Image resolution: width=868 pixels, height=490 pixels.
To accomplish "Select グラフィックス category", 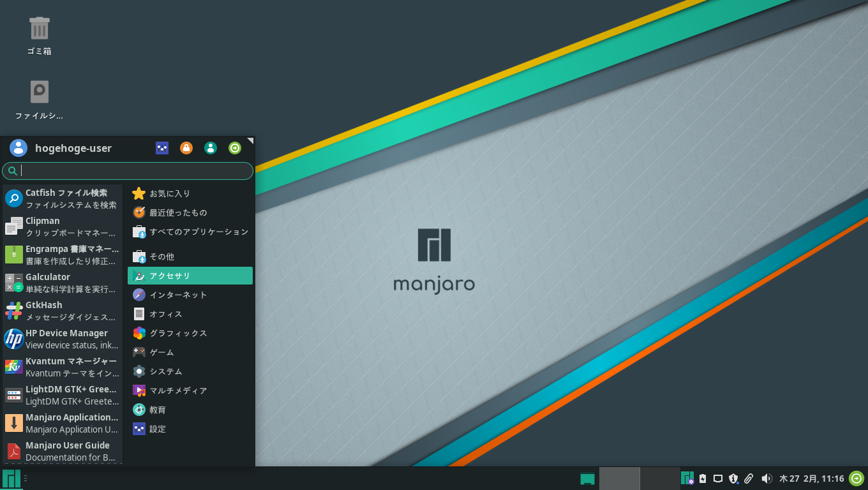I will pyautogui.click(x=190, y=333).
